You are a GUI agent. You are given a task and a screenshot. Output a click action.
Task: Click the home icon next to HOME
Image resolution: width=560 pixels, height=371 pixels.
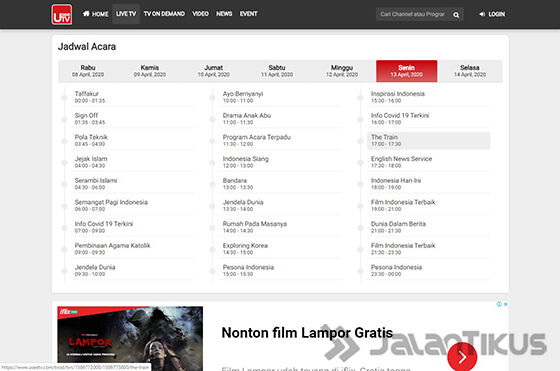86,14
